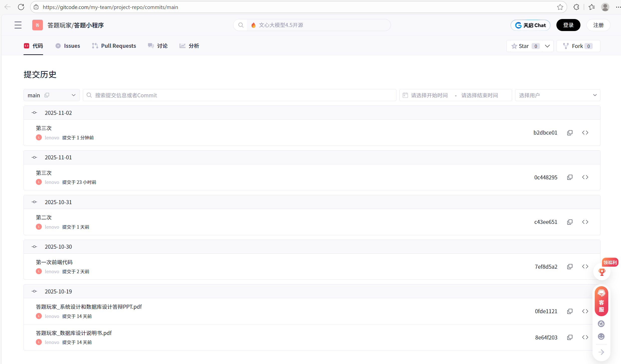Open the hamburger sidebar menu
This screenshot has width=621, height=364.
click(18, 25)
